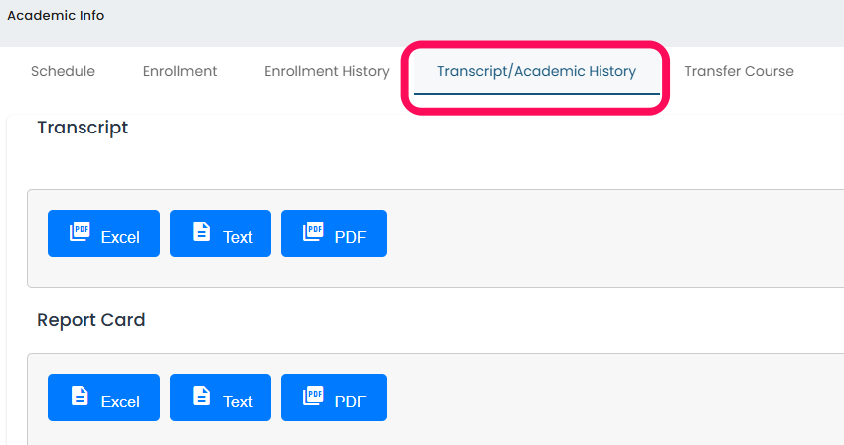Viewport: 844px width, 445px height.
Task: Select the Transcript/Academic History tab
Action: (x=536, y=71)
